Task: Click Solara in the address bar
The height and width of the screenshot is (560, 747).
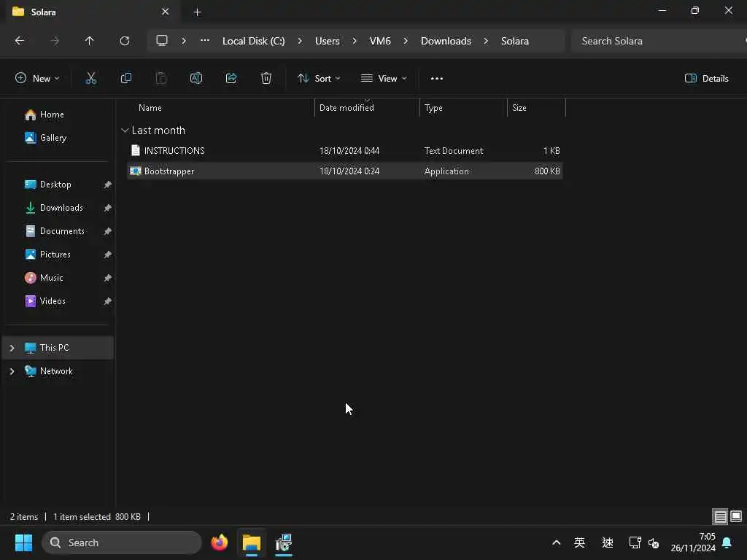Action: pos(515,41)
